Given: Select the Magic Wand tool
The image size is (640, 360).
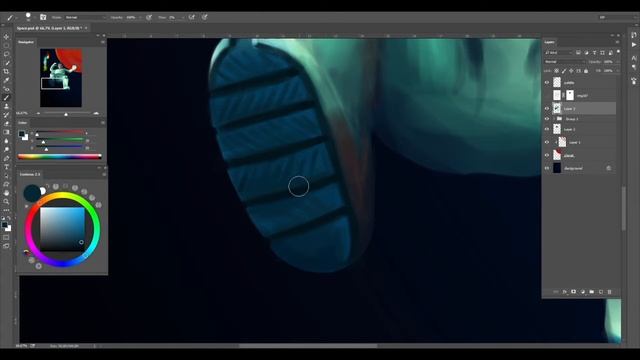Looking at the screenshot, I should [x=6, y=62].
